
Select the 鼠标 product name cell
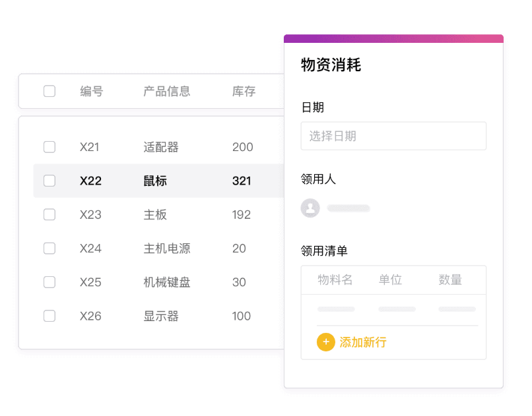(155, 181)
